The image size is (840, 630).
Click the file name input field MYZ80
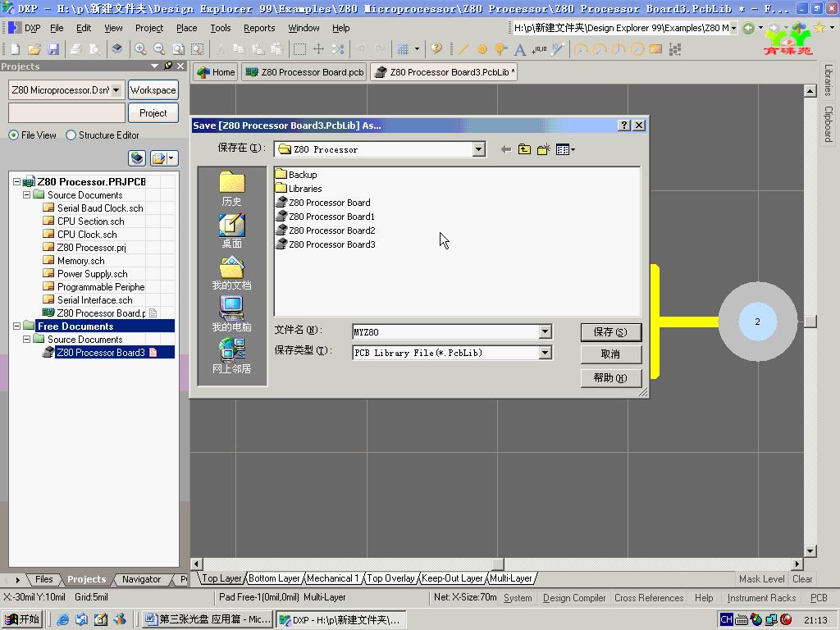click(x=445, y=331)
